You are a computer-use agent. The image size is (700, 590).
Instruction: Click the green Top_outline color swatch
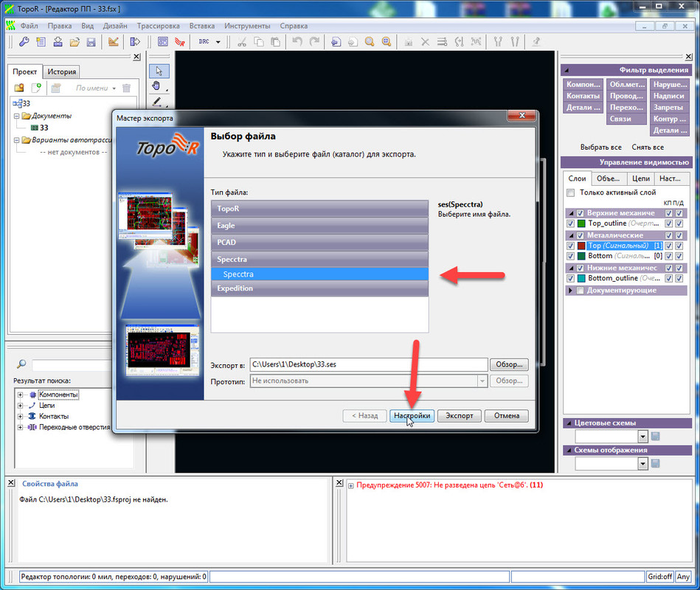click(x=581, y=223)
